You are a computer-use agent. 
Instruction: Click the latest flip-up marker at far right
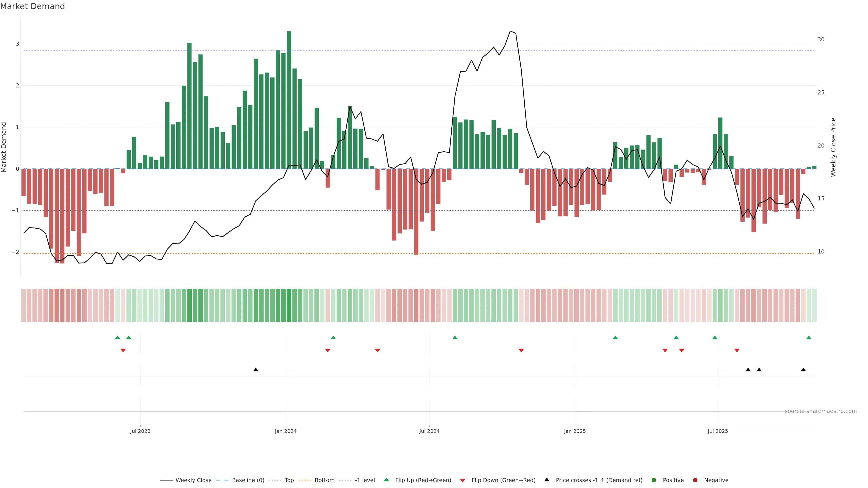click(809, 338)
